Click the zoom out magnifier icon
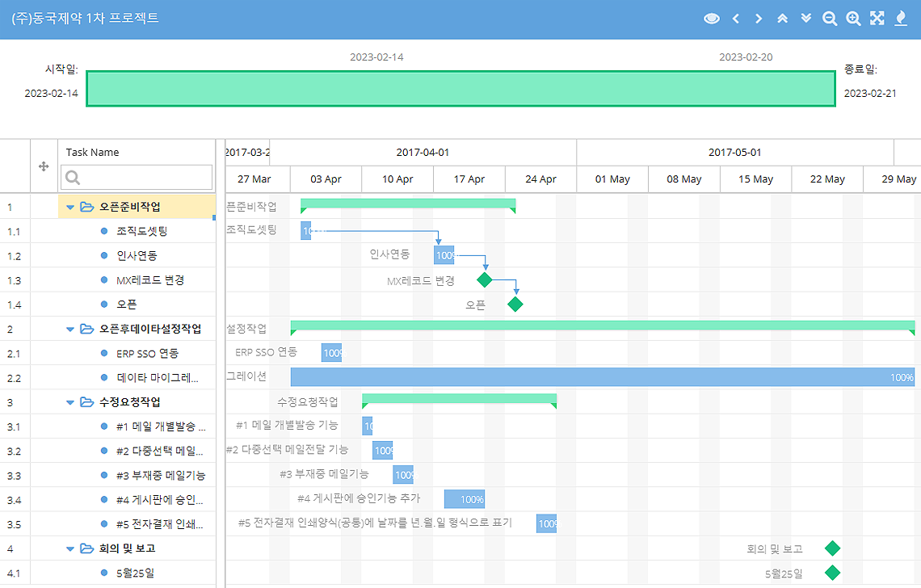The image size is (921, 588). (x=830, y=19)
